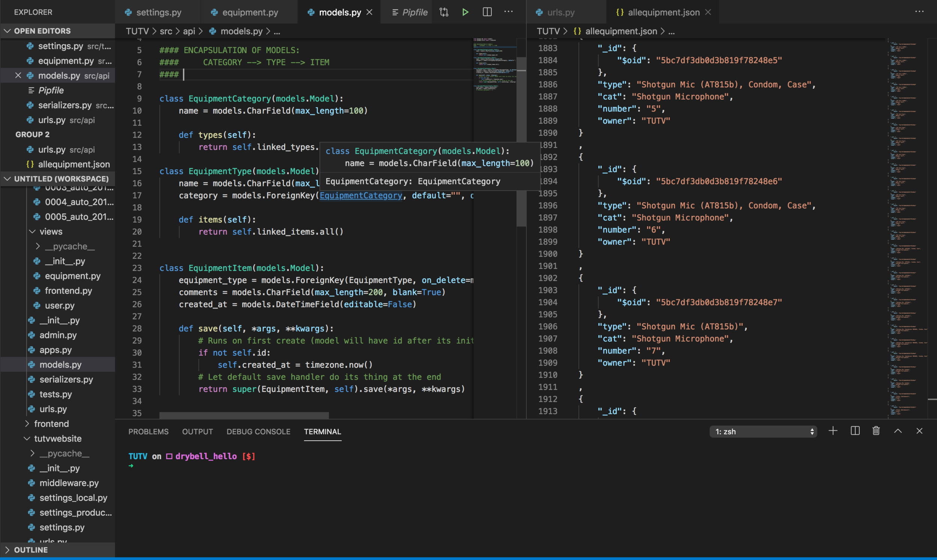Maximize the panel with the chevron icon

point(898,430)
